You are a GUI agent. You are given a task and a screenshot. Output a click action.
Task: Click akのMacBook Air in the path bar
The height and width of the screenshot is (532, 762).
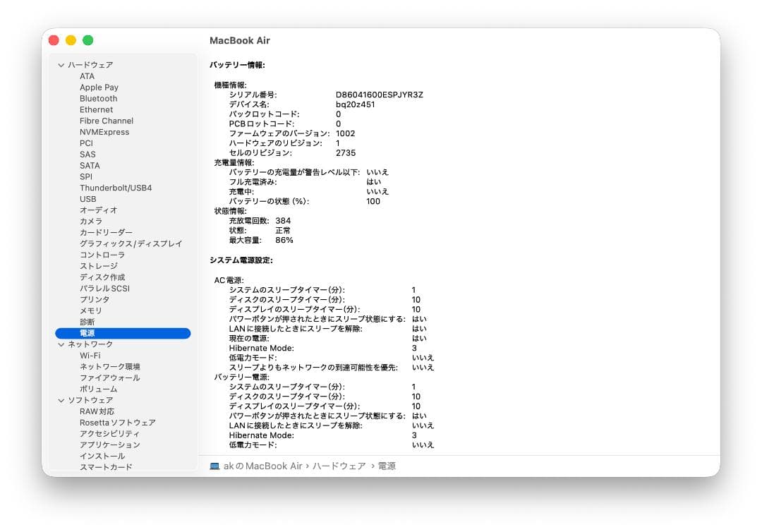tap(263, 466)
